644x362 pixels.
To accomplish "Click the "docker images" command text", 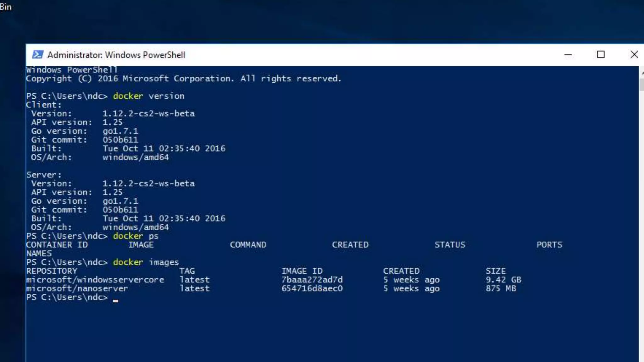I will [x=146, y=262].
